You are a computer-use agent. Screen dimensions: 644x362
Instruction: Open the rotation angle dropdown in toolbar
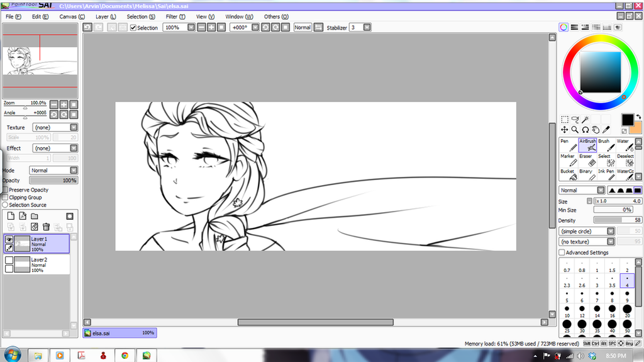click(x=255, y=27)
